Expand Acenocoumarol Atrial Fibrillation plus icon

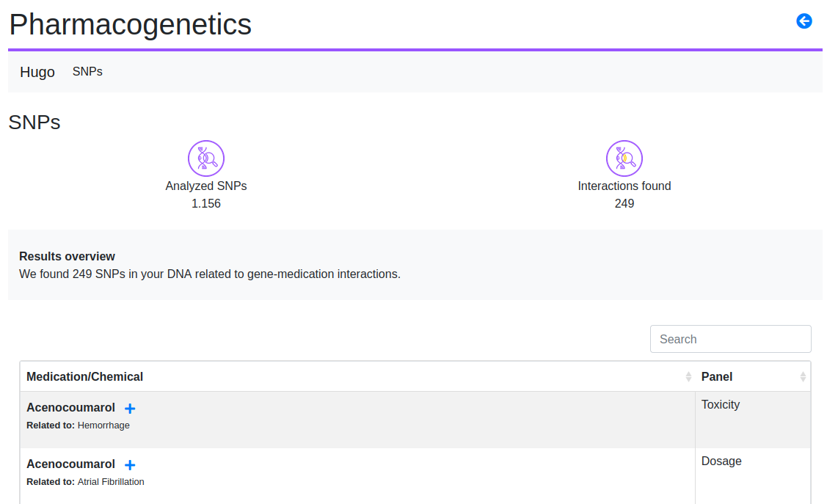click(130, 465)
